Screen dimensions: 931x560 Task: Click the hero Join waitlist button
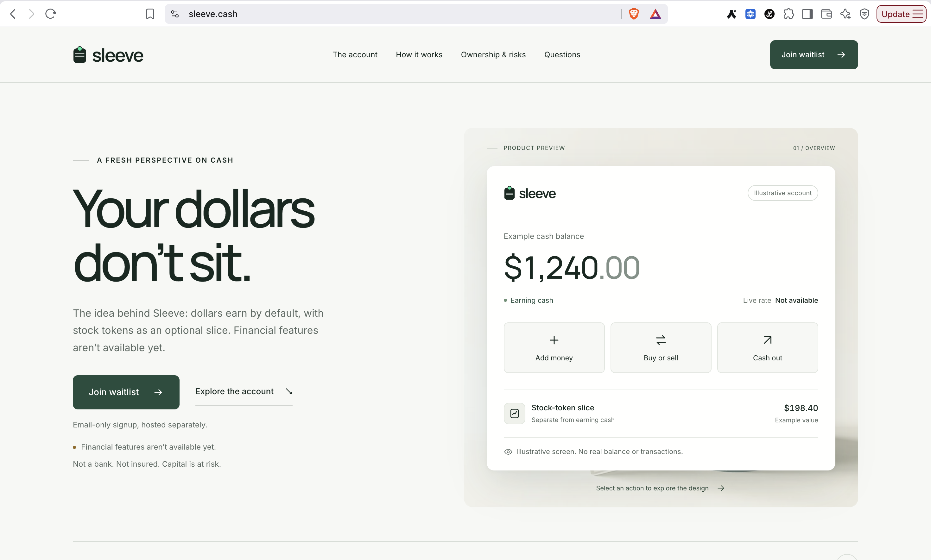tap(126, 392)
